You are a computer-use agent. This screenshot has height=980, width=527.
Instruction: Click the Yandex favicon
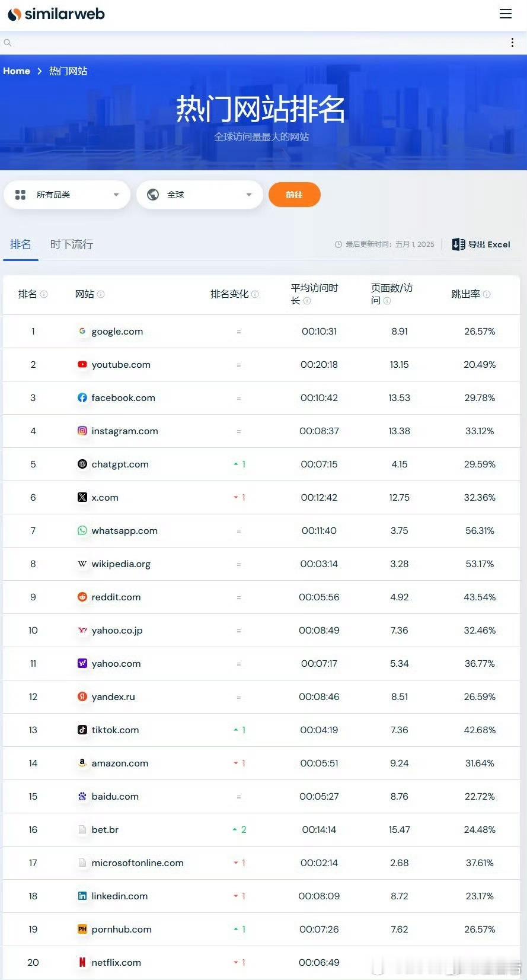coord(82,696)
